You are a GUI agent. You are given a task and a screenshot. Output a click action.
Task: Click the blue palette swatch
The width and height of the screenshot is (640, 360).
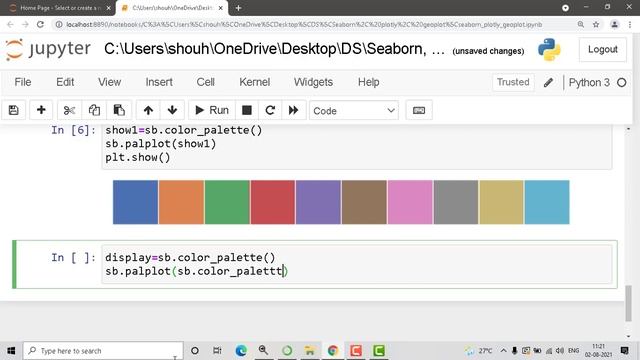(x=136, y=202)
